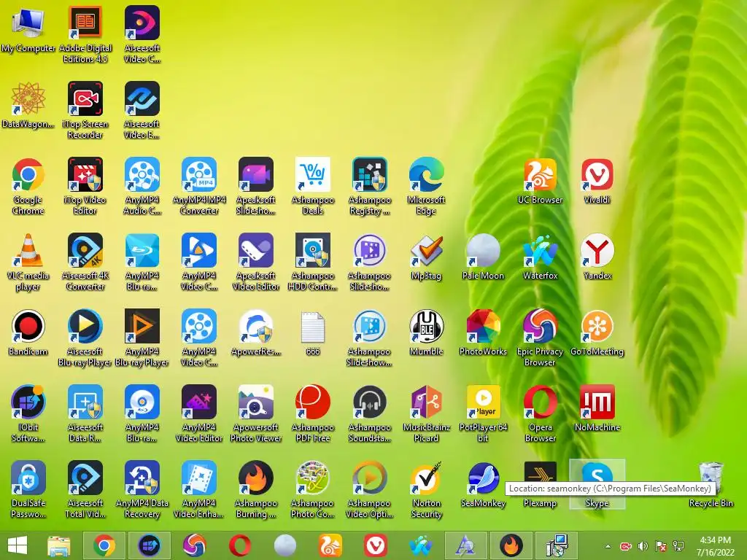
Task: Select the Mp3tag desktop icon
Action: [x=426, y=257]
